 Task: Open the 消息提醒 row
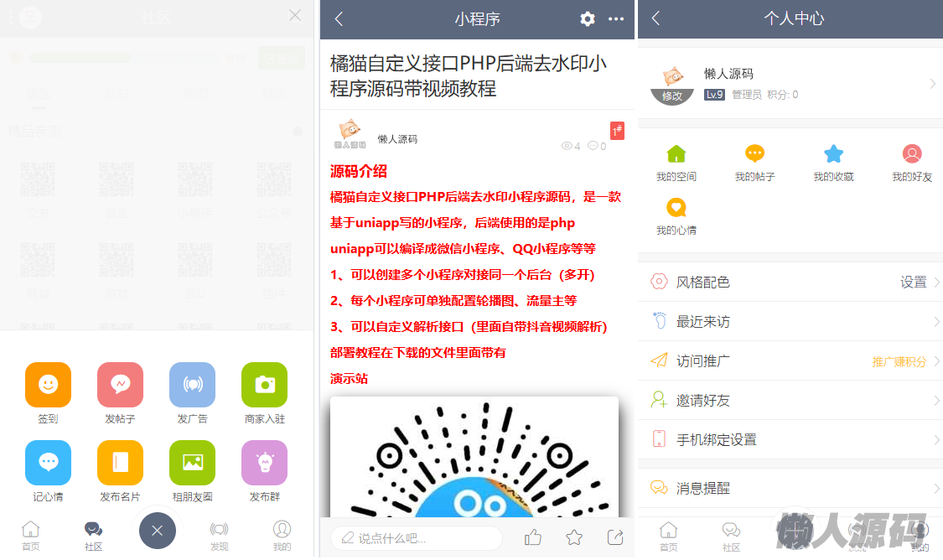pos(790,488)
